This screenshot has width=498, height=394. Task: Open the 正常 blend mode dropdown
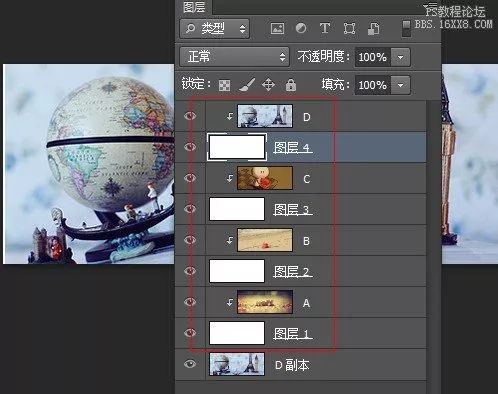pos(234,57)
